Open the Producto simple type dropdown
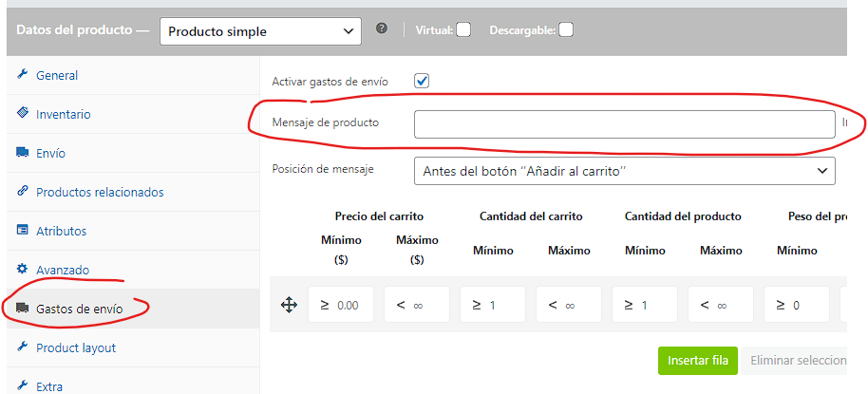The height and width of the screenshot is (394, 868). pyautogui.click(x=260, y=30)
